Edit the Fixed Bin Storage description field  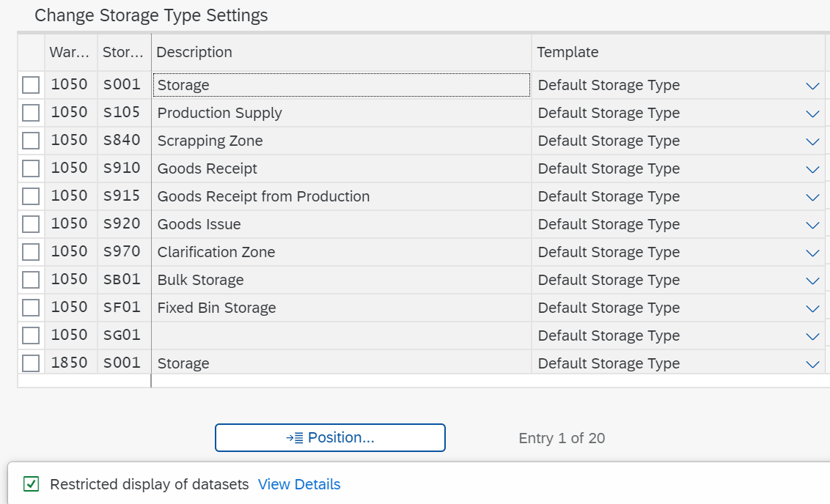tap(342, 308)
